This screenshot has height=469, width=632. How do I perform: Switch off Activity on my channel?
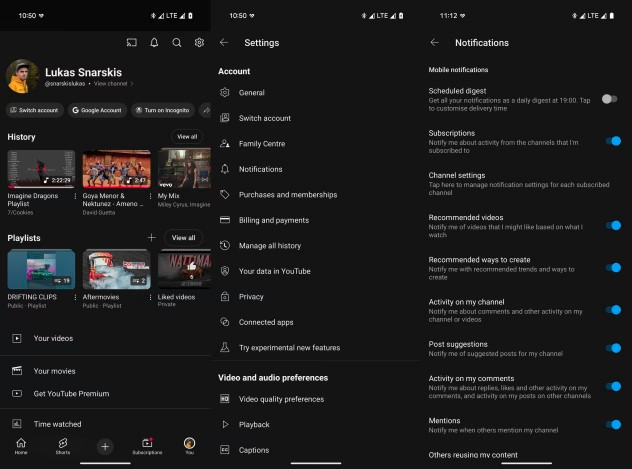[613, 310]
